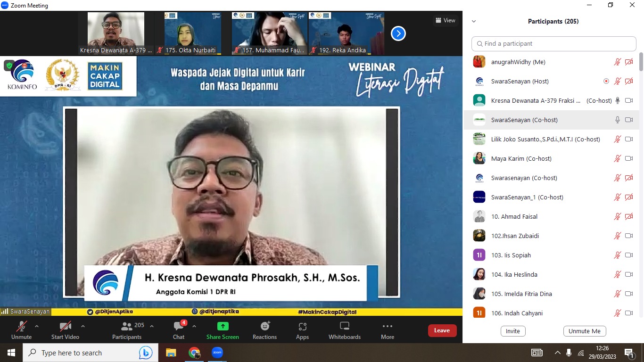
Task: Expand audio options arrow beside Unmute
Action: click(37, 326)
